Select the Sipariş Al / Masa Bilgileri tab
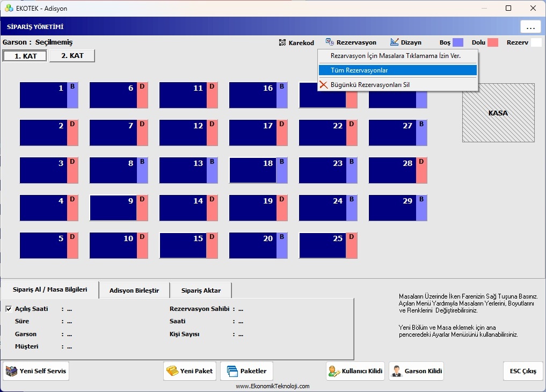 click(x=50, y=289)
